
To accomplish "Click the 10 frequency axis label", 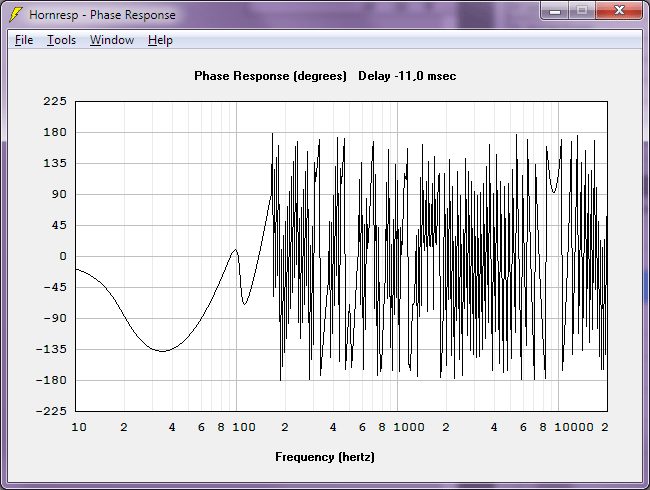I will pos(79,427).
